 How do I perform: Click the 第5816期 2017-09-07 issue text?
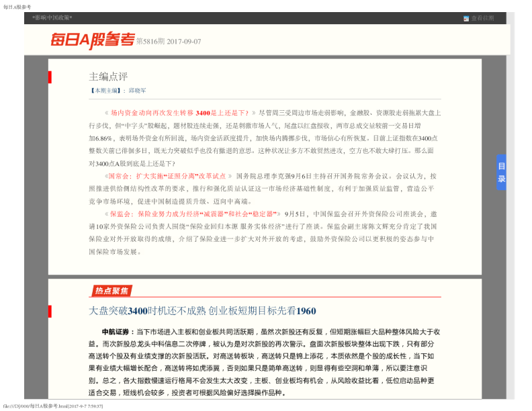[169, 42]
